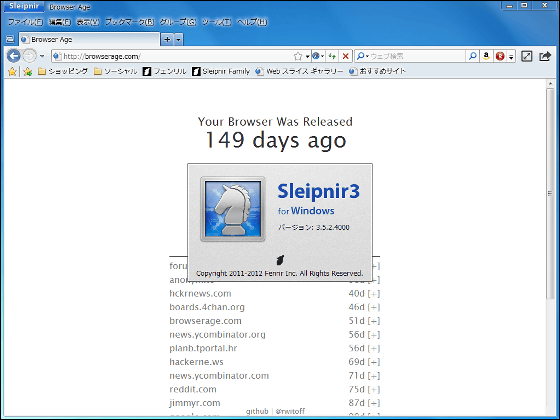Screen dimensions: 560x420
Task: Open a new tab with plus button
Action: click(x=167, y=39)
